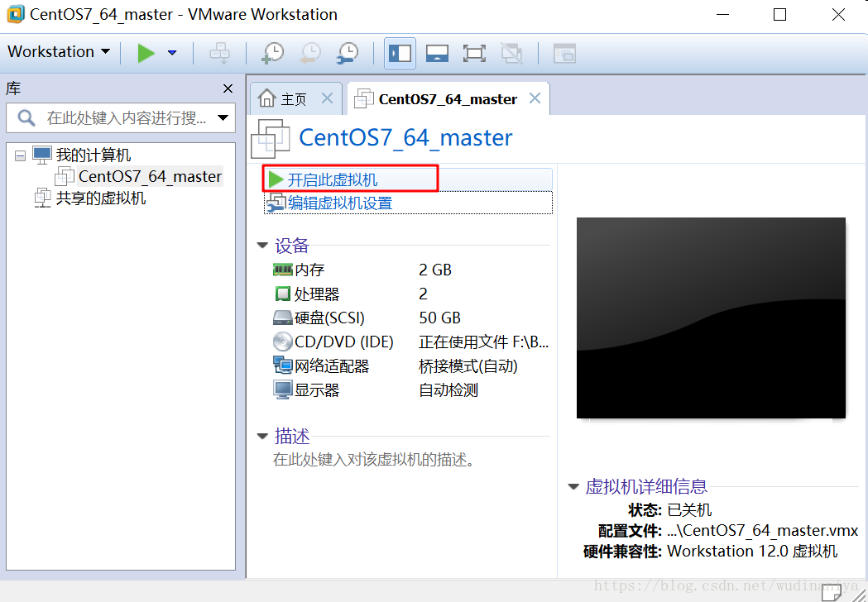
Task: Click the large VM icon beside title
Action: (270, 139)
